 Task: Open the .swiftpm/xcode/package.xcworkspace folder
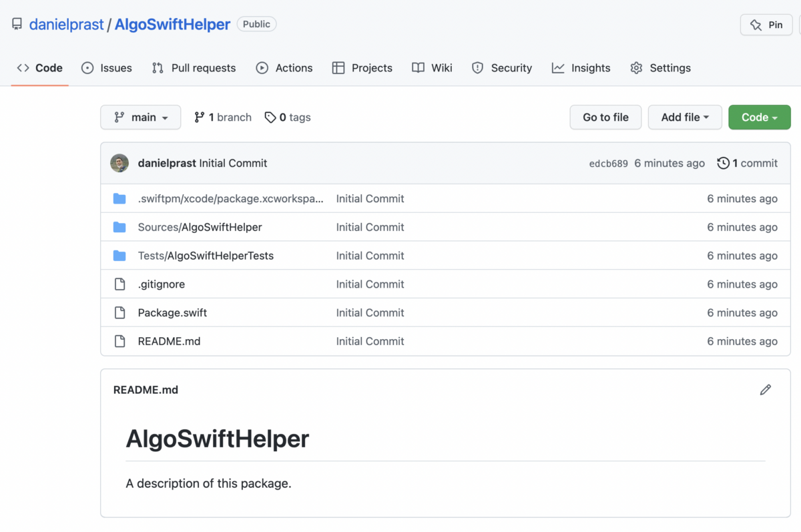[x=231, y=199]
